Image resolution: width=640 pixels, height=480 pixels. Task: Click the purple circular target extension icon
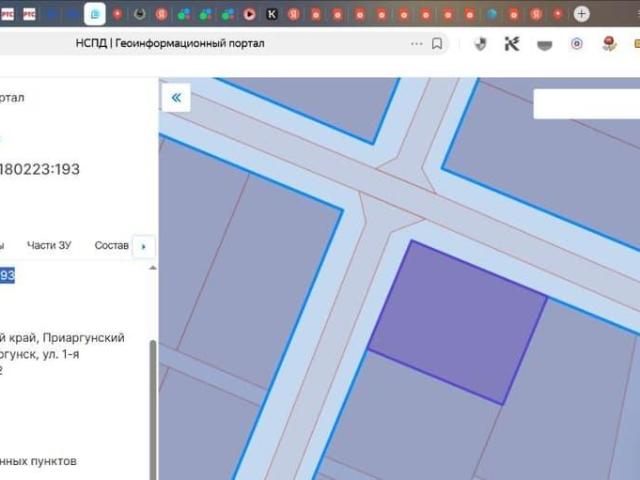pyautogui.click(x=576, y=44)
